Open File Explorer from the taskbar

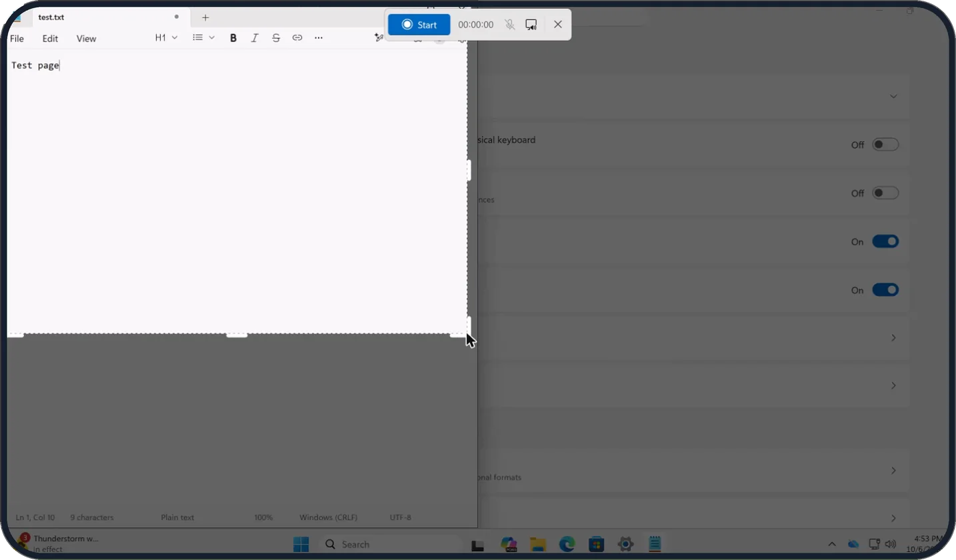538,544
